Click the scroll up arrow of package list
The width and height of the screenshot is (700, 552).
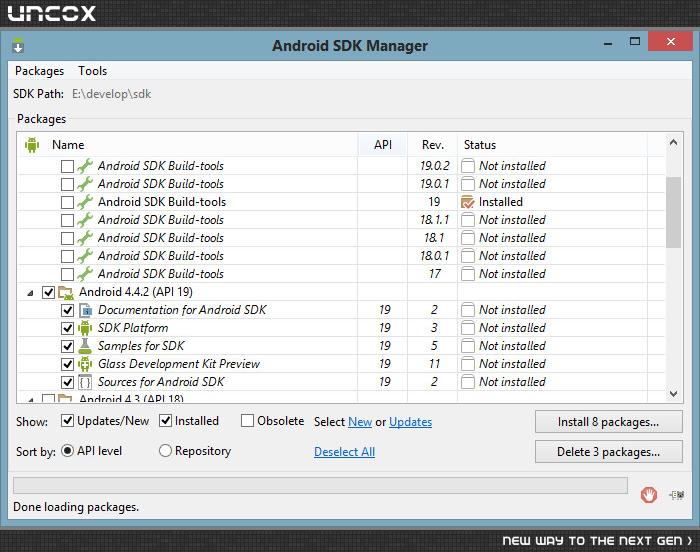click(673, 143)
